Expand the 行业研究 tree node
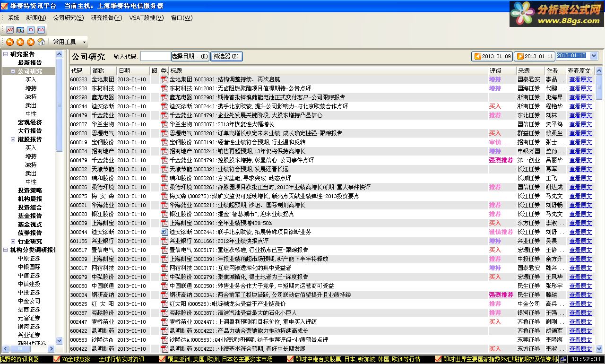The width and height of the screenshot is (605, 364). [x=13, y=242]
